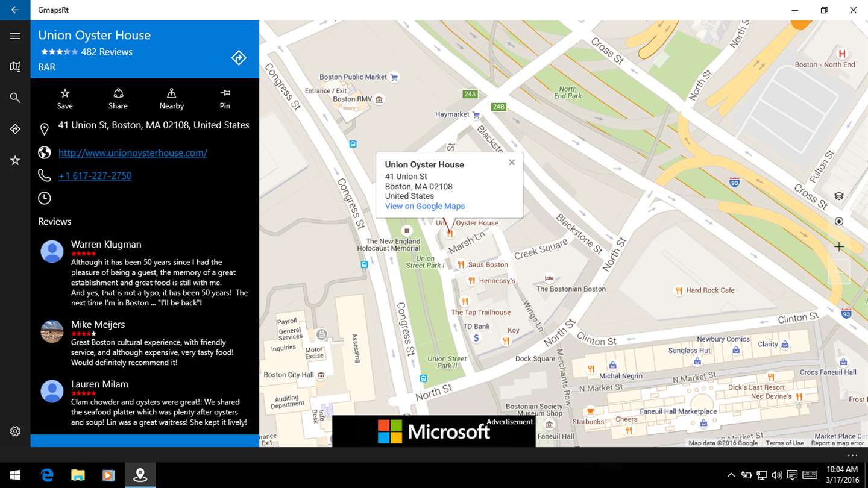
Task: Open the more options ellipsis
Action: pyautogui.click(x=852, y=455)
